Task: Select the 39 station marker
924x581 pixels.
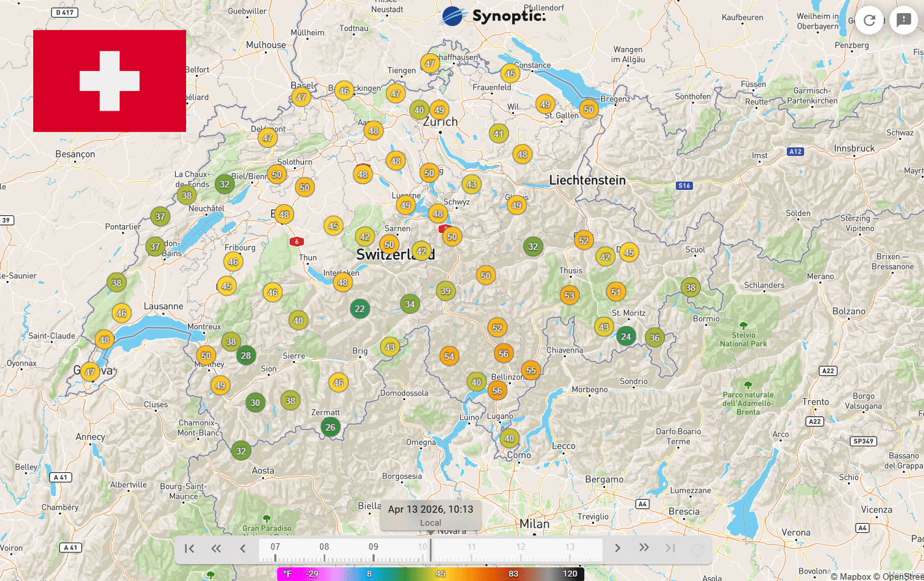Action: point(446,291)
